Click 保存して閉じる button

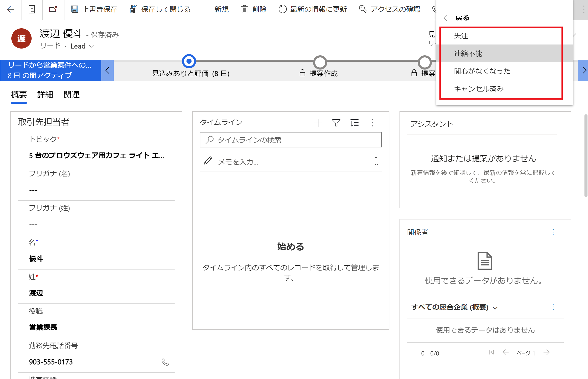(160, 10)
